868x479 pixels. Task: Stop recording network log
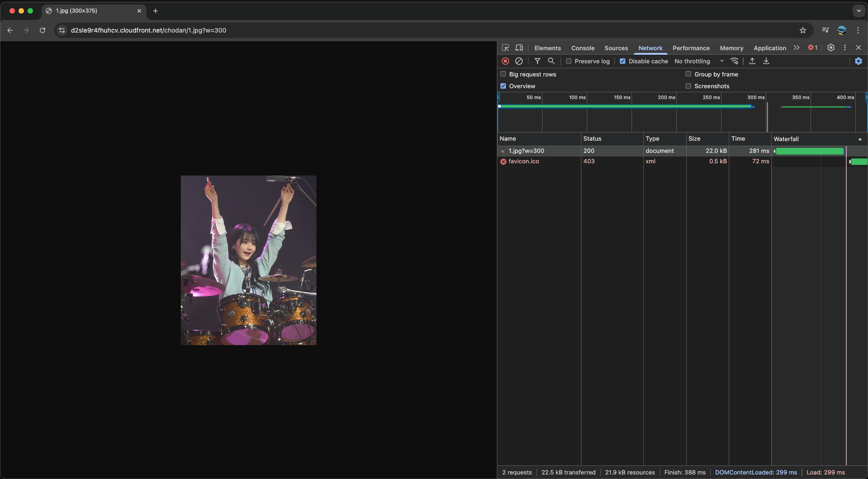[505, 61]
